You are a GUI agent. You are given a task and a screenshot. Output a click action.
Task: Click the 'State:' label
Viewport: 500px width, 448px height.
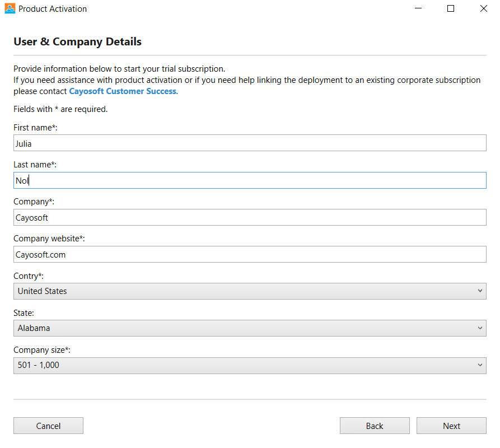pos(24,313)
